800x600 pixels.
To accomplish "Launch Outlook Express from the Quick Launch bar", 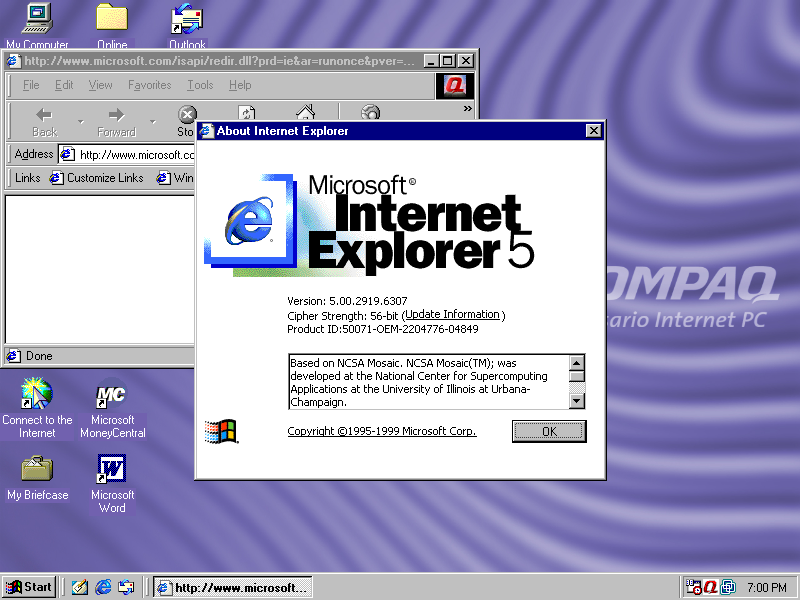I will pos(126,587).
